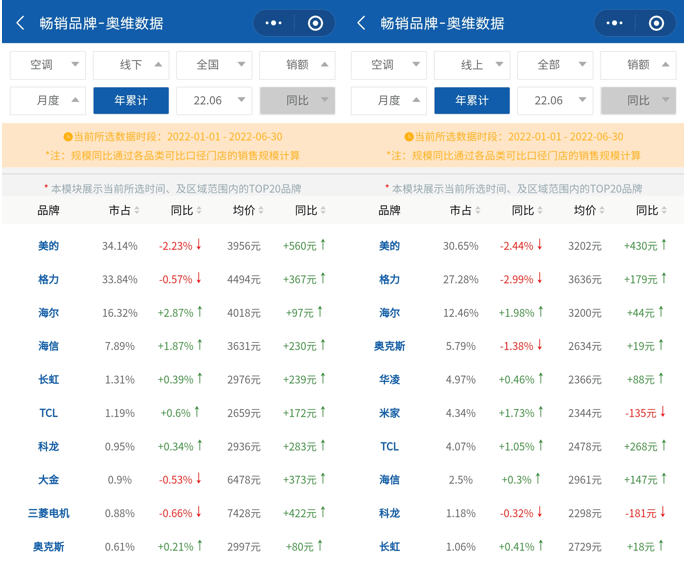Select the 7428元 average price cell
Image resolution: width=692 pixels, height=565 pixels.
point(244,513)
